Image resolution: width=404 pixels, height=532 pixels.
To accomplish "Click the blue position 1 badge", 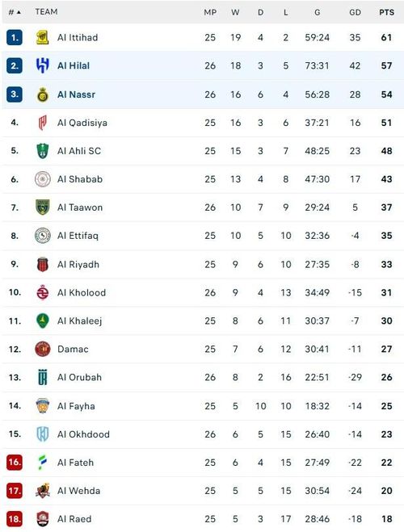I will (x=15, y=37).
